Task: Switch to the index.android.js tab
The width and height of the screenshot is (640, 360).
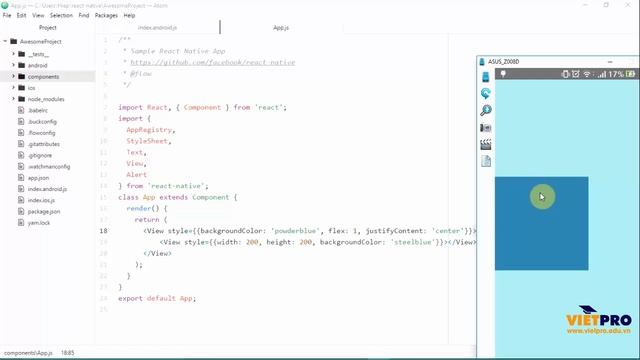Action: (158, 28)
